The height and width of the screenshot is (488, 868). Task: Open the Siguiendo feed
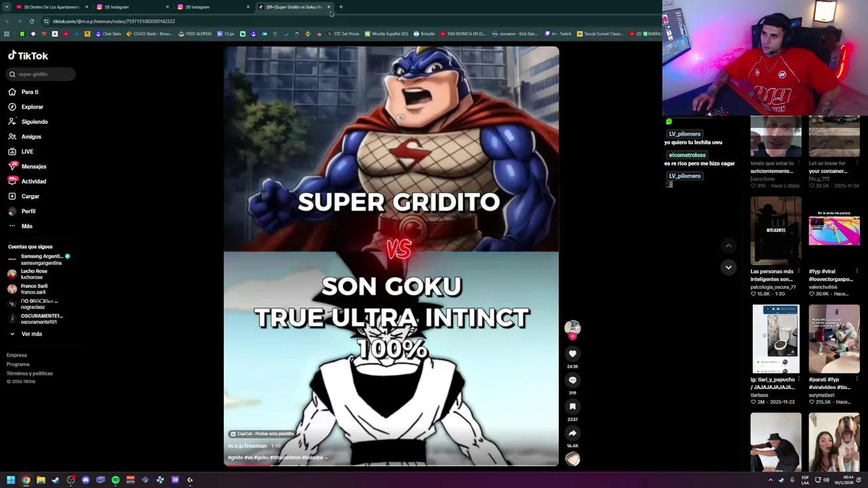point(28,121)
